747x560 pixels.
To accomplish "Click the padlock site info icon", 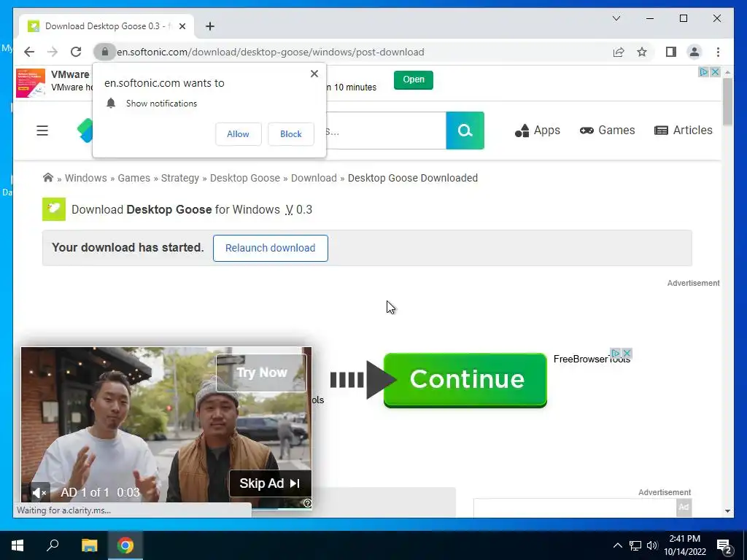I will pos(105,52).
